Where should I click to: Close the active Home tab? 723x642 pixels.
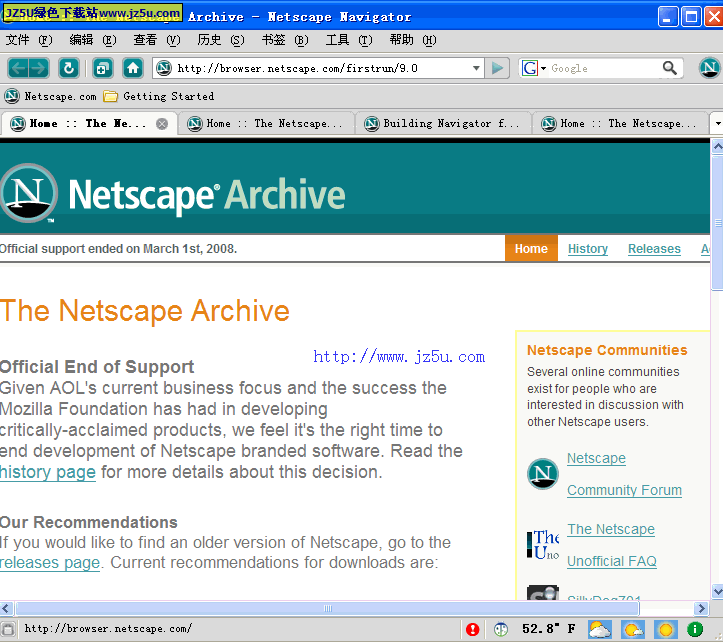(162, 124)
